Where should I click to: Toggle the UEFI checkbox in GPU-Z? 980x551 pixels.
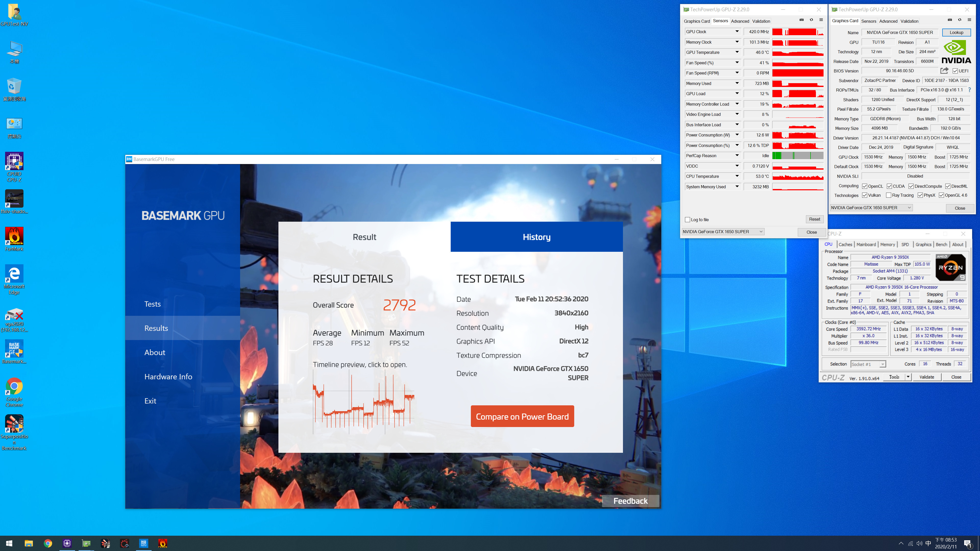coord(955,71)
